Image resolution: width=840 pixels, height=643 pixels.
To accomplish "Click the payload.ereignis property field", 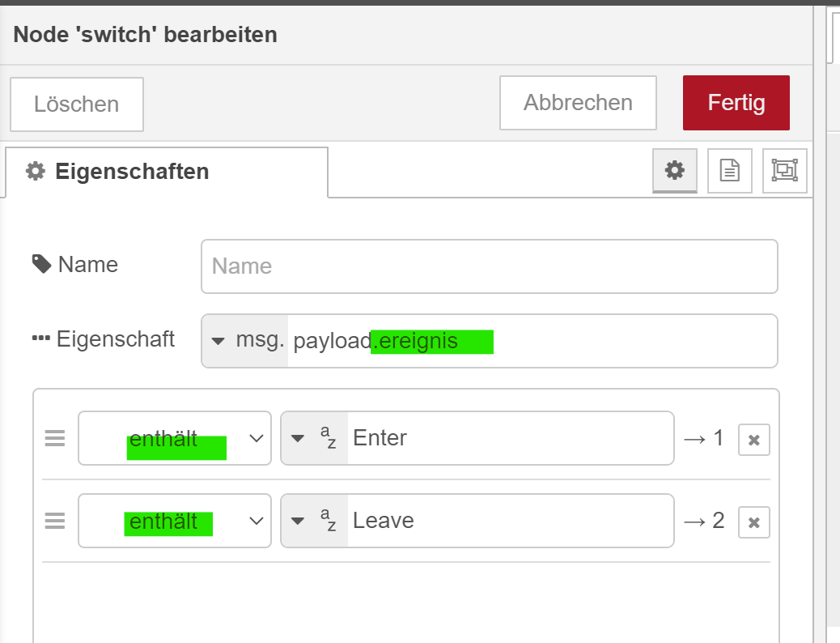I will [531, 341].
